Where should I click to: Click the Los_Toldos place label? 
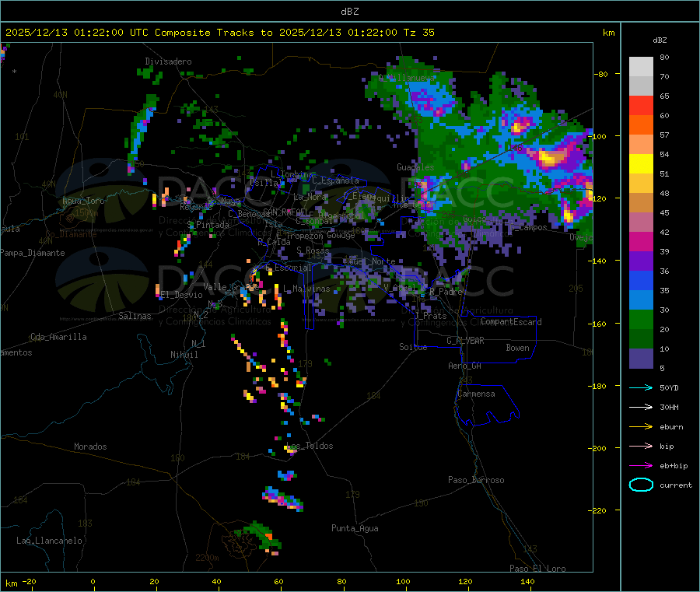point(310,446)
